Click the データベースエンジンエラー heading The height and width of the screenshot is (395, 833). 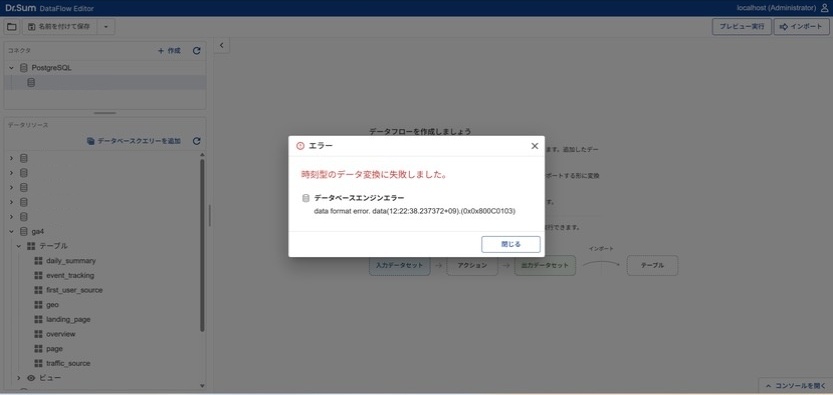click(x=359, y=198)
